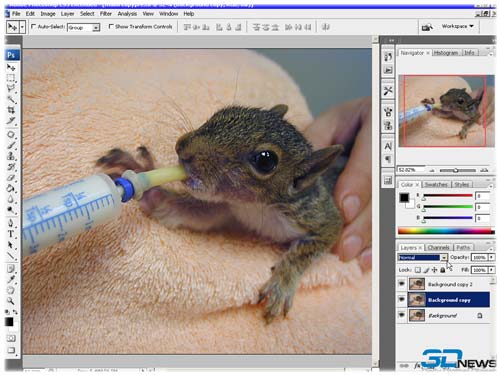Hide the Background copy layer
500x375 pixels.
[x=402, y=300]
